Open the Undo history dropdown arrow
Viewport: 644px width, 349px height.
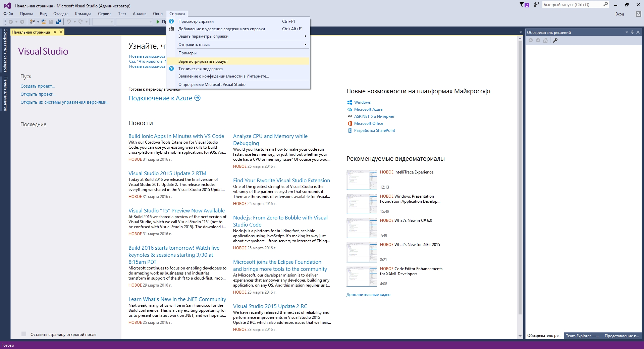click(x=74, y=22)
